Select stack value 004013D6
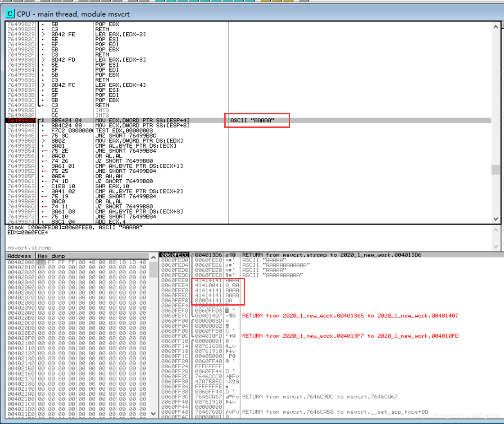This screenshot has height=424, width=504. [208, 255]
